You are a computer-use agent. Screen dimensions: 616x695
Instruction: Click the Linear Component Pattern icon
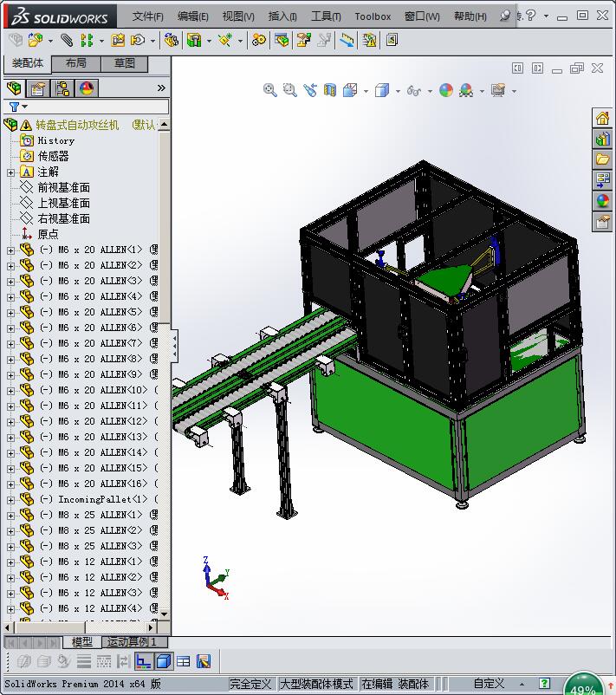[x=87, y=41]
